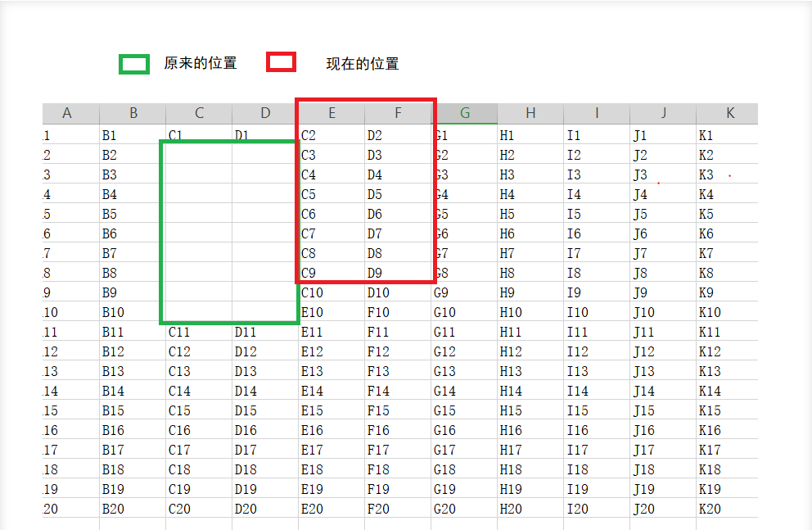Click cell containing D10
This screenshot has width=812, height=530.
398,292
